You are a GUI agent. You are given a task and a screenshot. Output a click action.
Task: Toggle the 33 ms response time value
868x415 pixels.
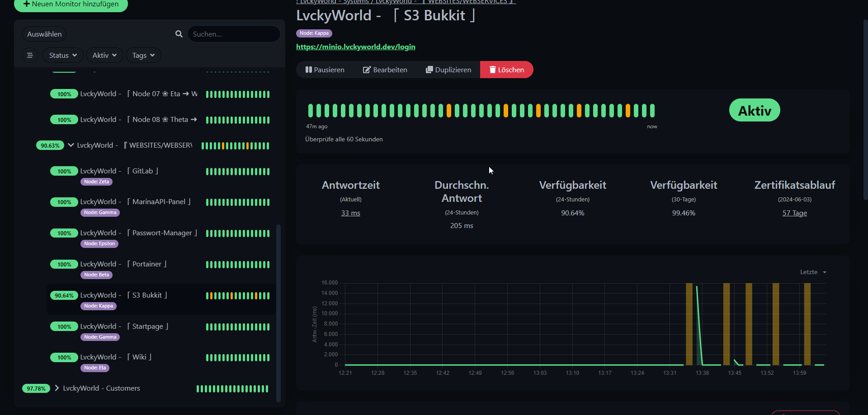coord(350,213)
